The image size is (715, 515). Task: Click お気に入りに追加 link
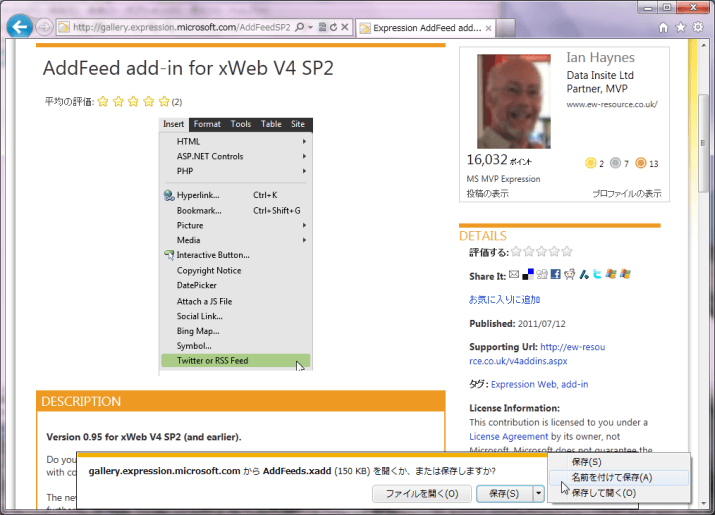[504, 300]
